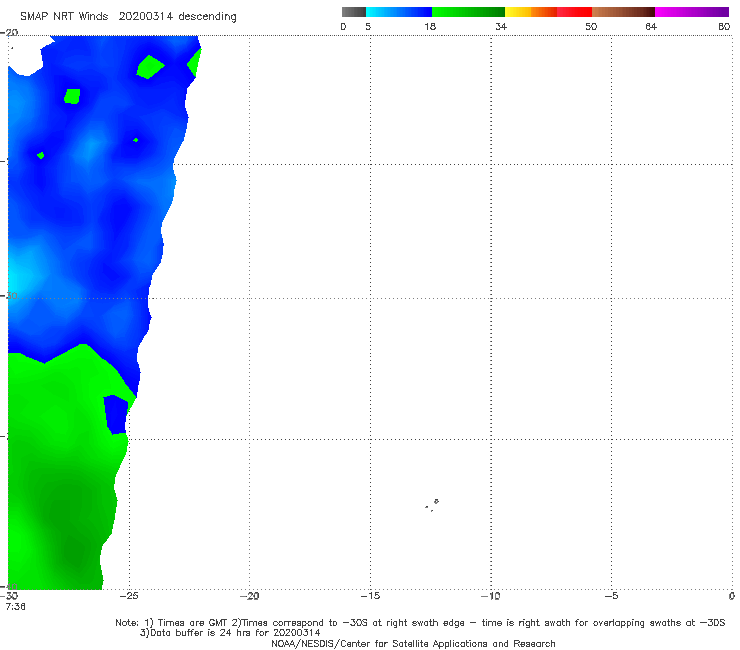Image resolution: width=740 pixels, height=650 pixels.
Task: Click the swath time label '7:38'
Action: (16, 607)
